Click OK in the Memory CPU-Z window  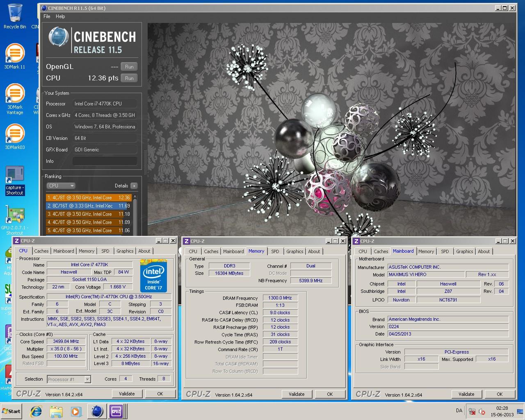coord(330,394)
